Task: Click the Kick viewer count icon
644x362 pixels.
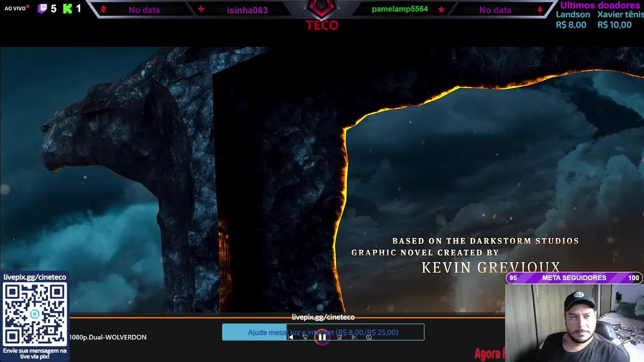Action: pos(67,8)
